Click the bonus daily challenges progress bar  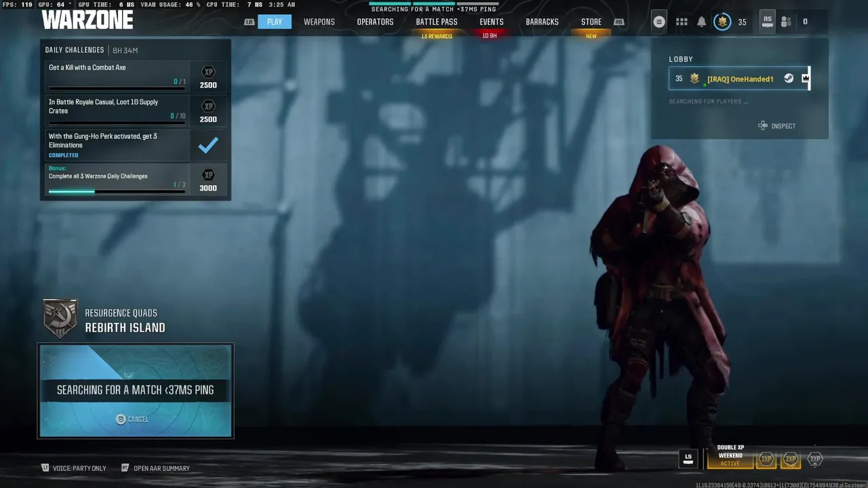(x=117, y=191)
